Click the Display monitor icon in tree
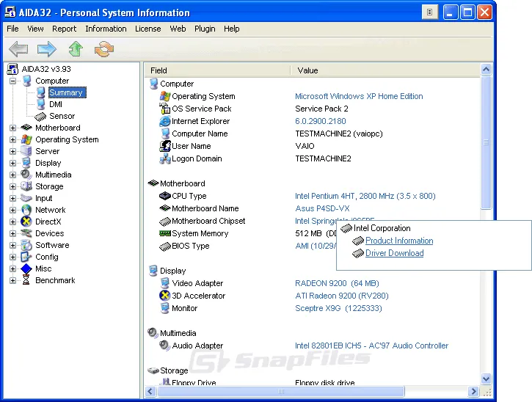532x402 pixels. [x=26, y=163]
